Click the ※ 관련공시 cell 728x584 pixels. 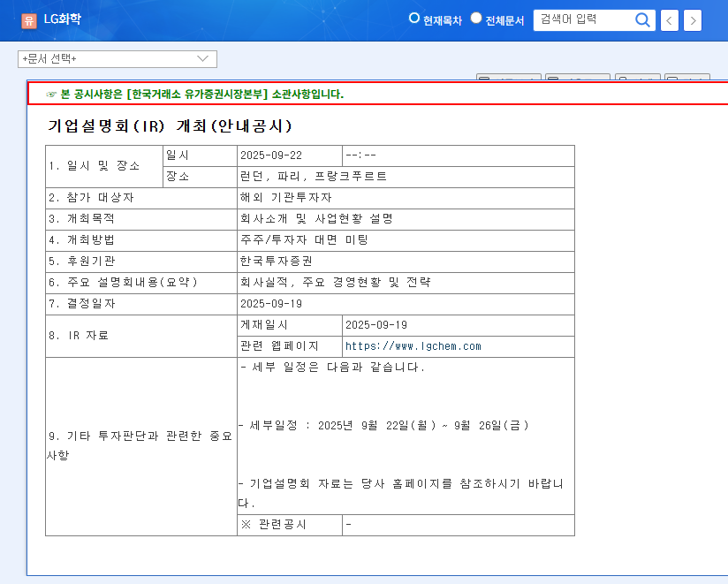[x=290, y=525]
